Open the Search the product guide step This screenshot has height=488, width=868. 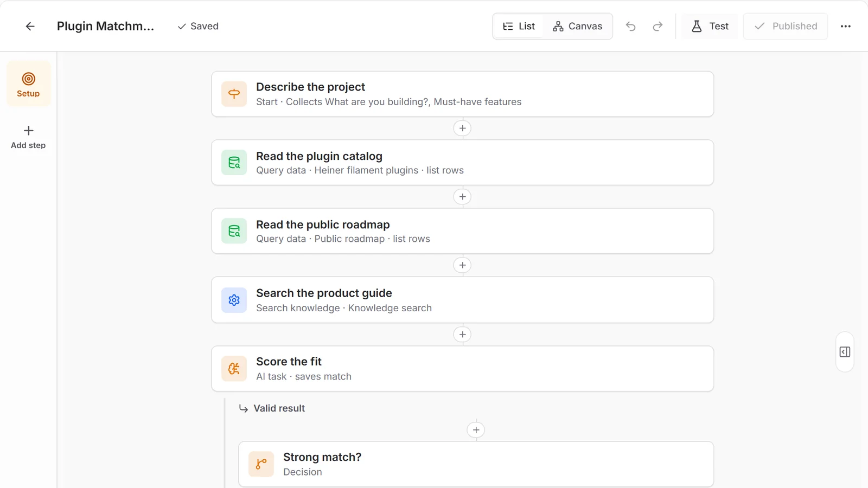tap(462, 300)
